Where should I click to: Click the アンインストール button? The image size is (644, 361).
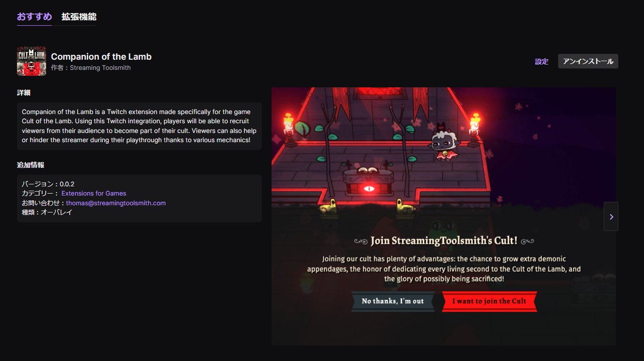click(588, 61)
